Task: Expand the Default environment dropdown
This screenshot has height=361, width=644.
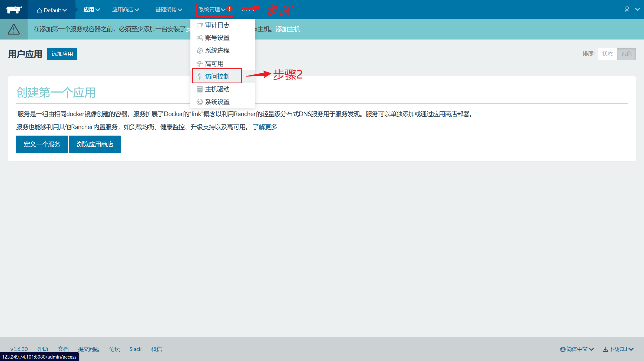Action: coord(52,10)
